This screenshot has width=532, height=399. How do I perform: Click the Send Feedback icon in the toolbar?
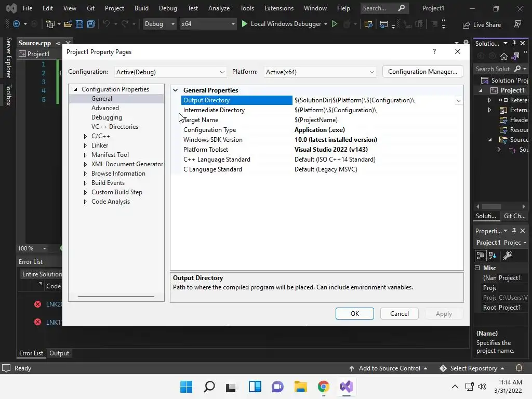click(x=517, y=24)
